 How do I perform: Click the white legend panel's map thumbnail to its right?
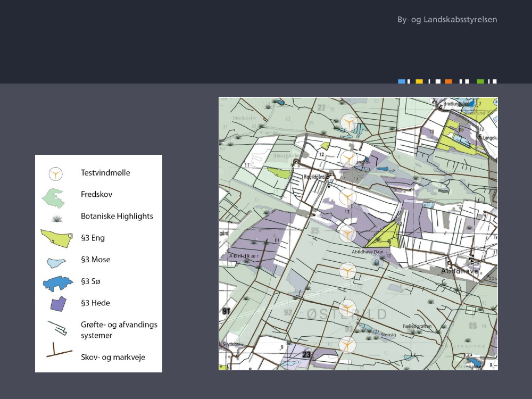tap(358, 234)
